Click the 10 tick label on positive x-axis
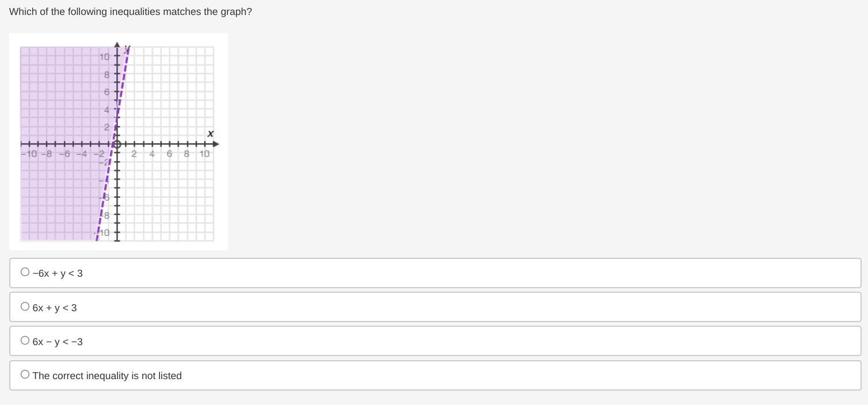The width and height of the screenshot is (868, 405). (x=204, y=154)
